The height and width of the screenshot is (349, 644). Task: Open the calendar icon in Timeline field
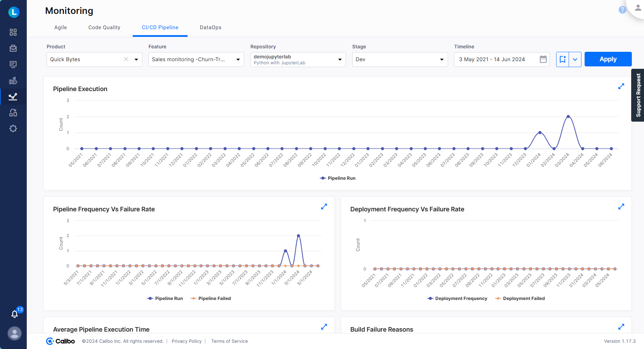click(x=543, y=59)
